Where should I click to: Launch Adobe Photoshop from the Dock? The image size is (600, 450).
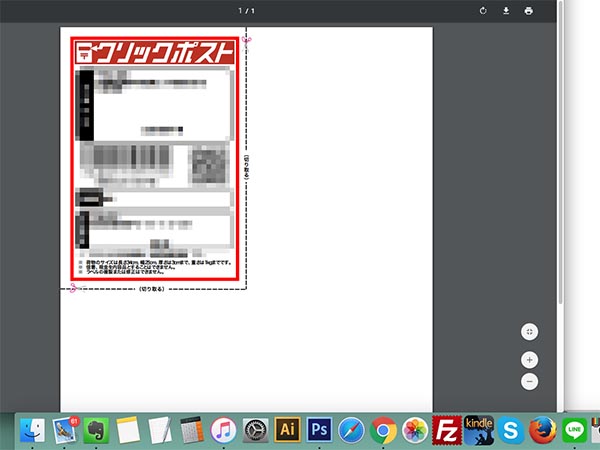[320, 430]
